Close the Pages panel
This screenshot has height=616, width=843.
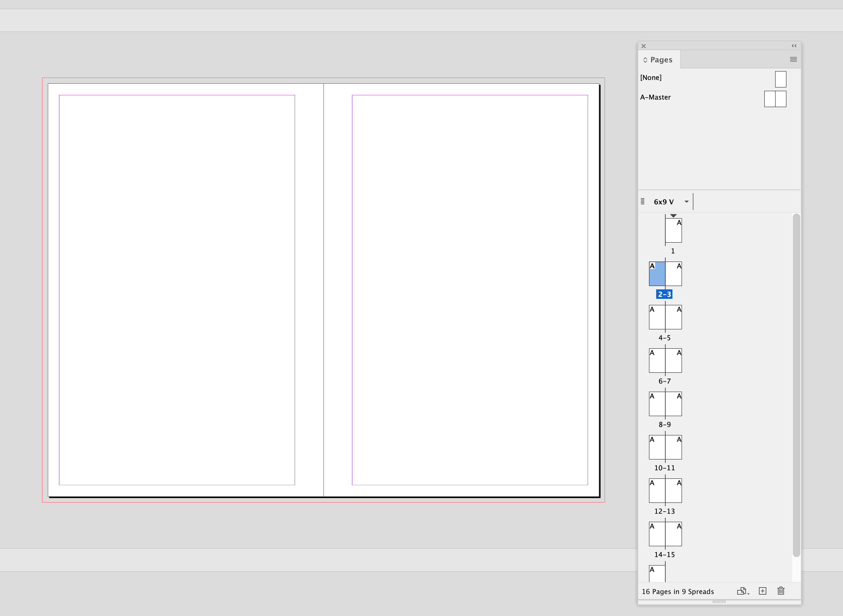643,46
